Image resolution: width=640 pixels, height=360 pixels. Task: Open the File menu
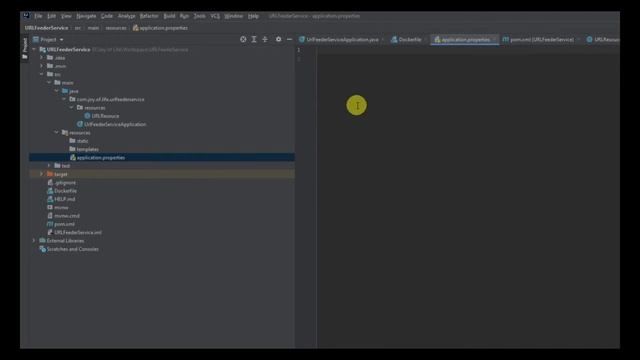click(x=38, y=16)
